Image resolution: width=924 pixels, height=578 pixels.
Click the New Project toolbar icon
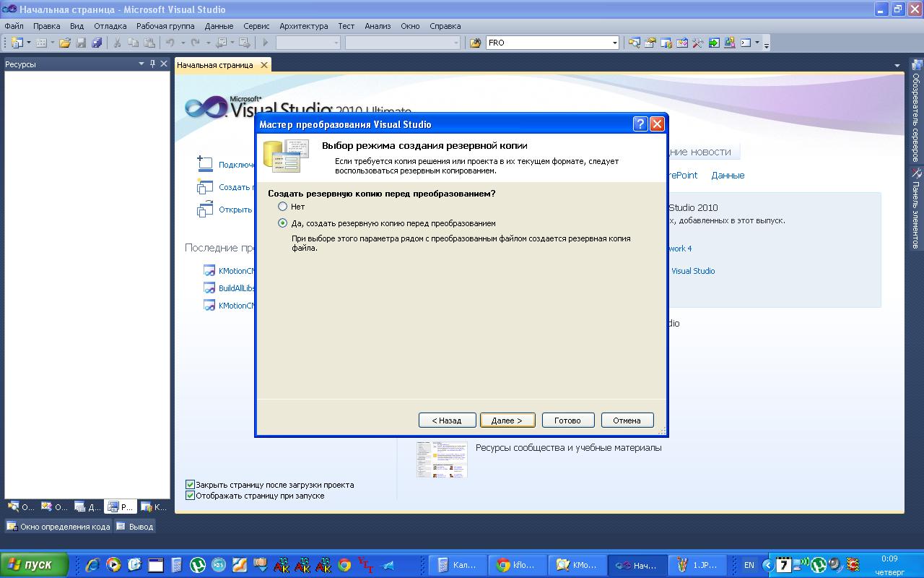coord(17,43)
